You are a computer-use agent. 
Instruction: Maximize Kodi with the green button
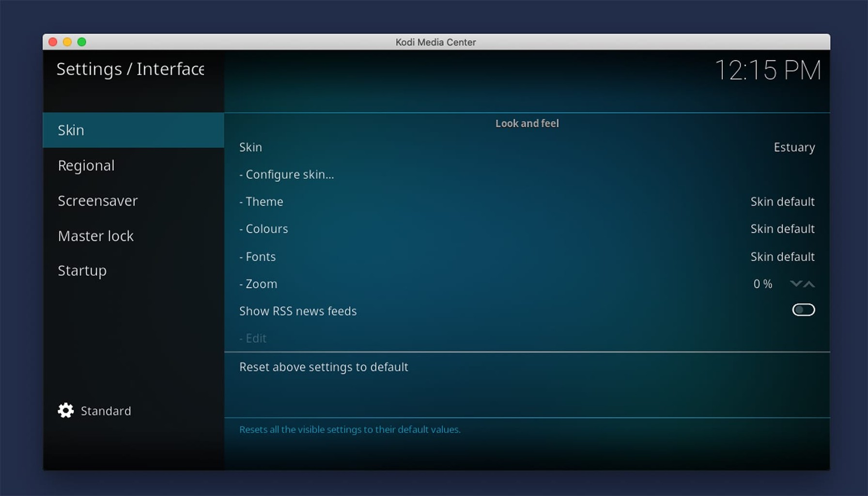[x=82, y=42]
